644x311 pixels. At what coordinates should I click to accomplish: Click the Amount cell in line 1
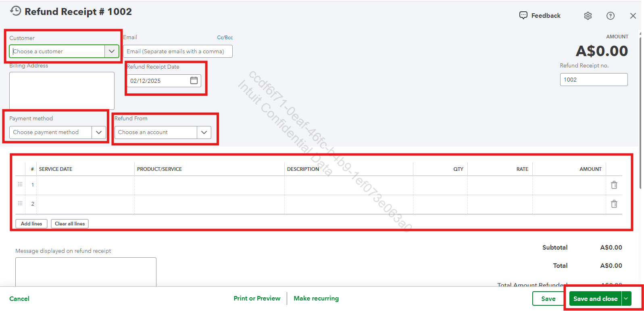[x=569, y=185]
